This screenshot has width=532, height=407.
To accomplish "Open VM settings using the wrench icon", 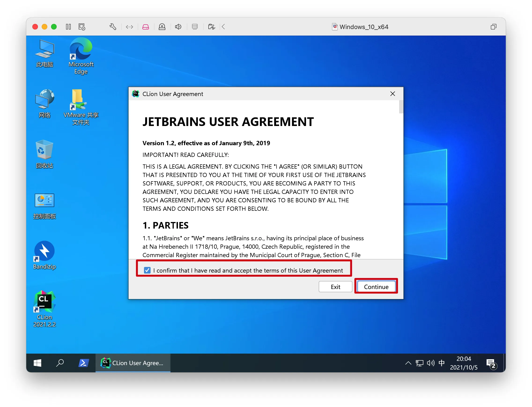I will point(113,27).
